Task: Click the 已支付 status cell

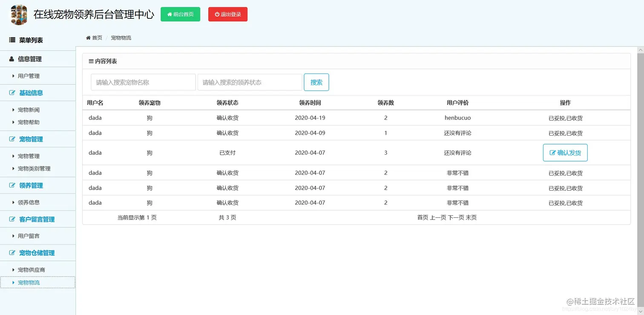Action: [227, 153]
